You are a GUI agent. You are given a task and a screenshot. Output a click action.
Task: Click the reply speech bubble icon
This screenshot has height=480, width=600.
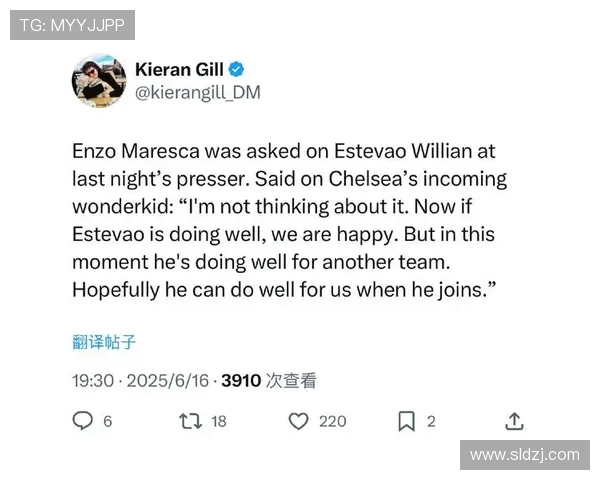coord(83,421)
